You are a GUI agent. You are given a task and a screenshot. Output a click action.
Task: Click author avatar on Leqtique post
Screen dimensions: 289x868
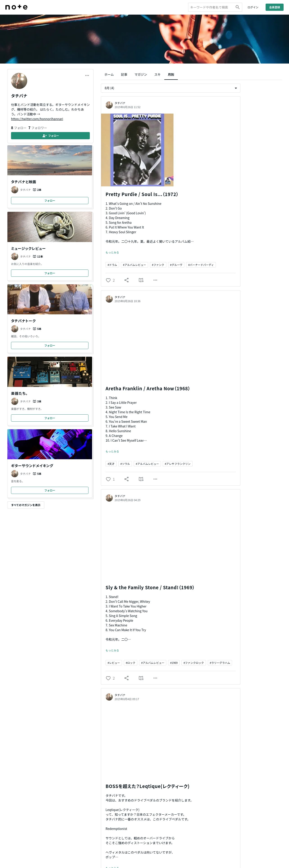pyautogui.click(x=109, y=697)
